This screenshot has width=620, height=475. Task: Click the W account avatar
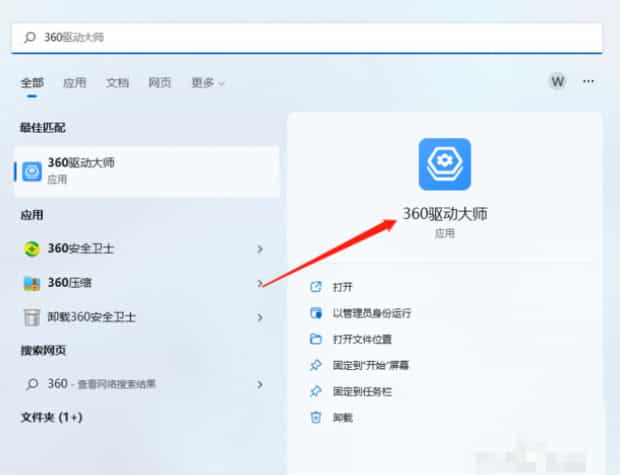(558, 81)
